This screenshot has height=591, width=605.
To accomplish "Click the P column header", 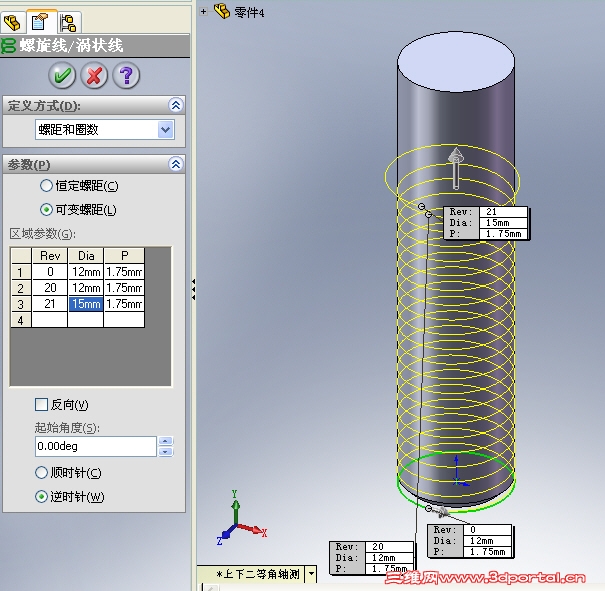I will click(124, 256).
